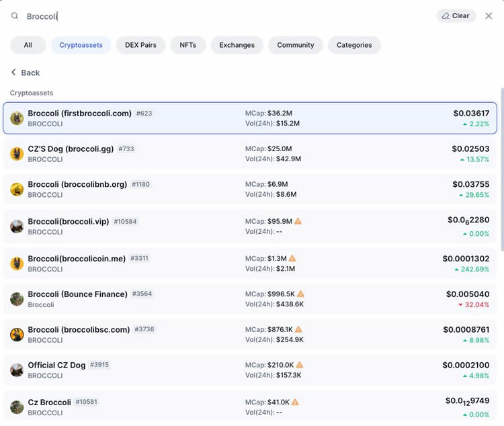Viewport: 504px width, 426px height.
Task: Click the warning icon next to MCap $1.3M
Action: tap(292, 258)
